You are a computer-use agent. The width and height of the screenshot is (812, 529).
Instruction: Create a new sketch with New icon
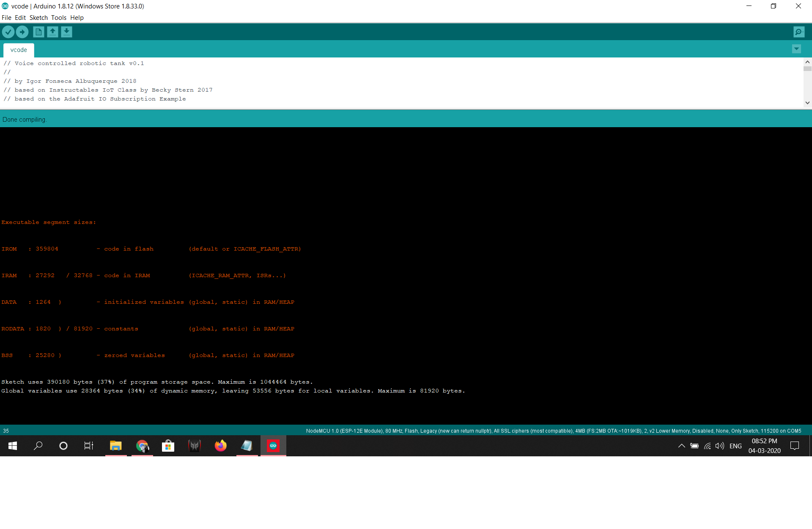pos(38,32)
